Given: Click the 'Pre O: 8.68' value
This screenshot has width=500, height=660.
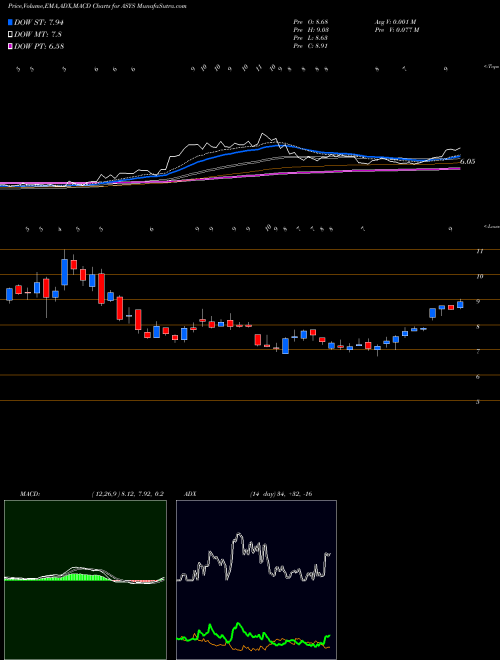Looking at the screenshot, I should click(311, 21).
